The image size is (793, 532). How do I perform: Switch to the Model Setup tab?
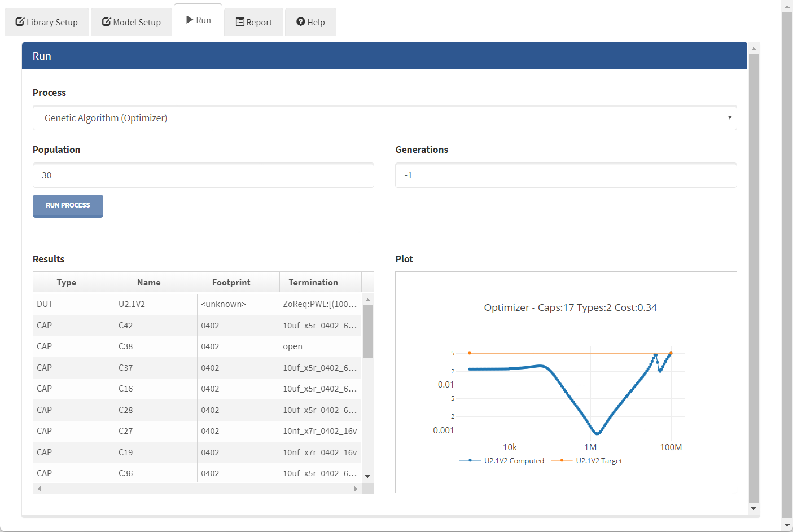coord(132,22)
